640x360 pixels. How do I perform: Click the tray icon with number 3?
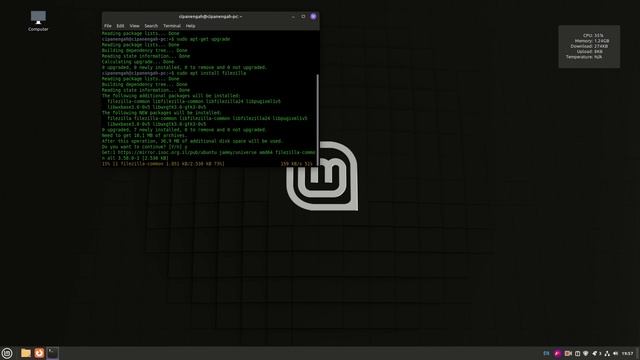(x=597, y=353)
